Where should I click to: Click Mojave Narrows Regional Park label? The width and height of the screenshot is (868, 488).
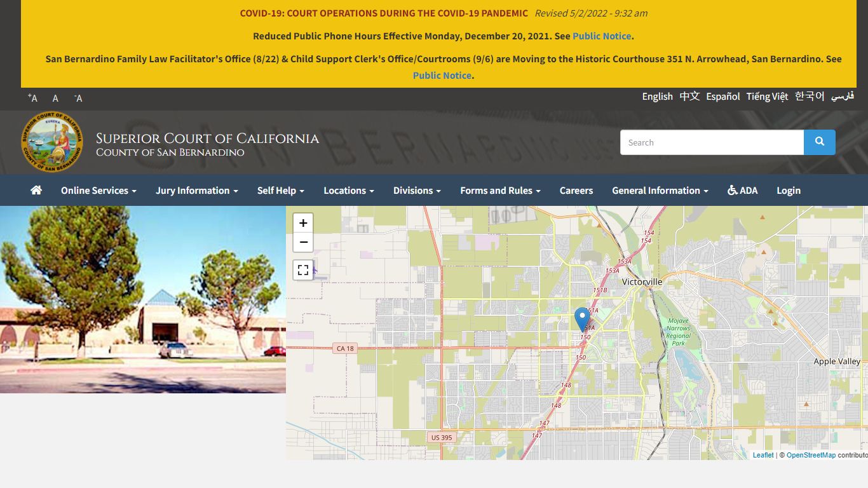678,332
